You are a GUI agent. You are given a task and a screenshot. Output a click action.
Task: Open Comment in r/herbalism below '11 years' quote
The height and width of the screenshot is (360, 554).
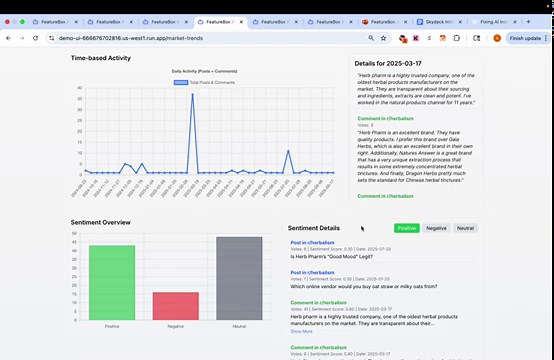point(385,118)
